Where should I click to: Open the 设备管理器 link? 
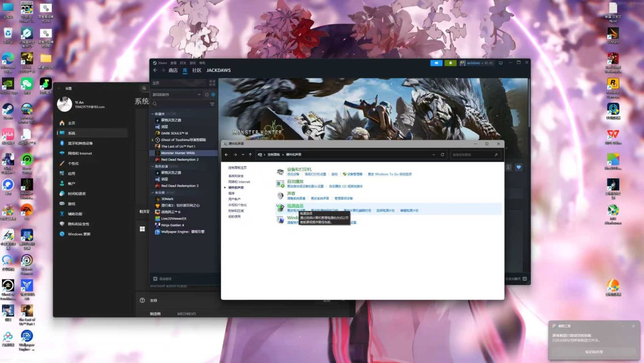tap(353, 174)
